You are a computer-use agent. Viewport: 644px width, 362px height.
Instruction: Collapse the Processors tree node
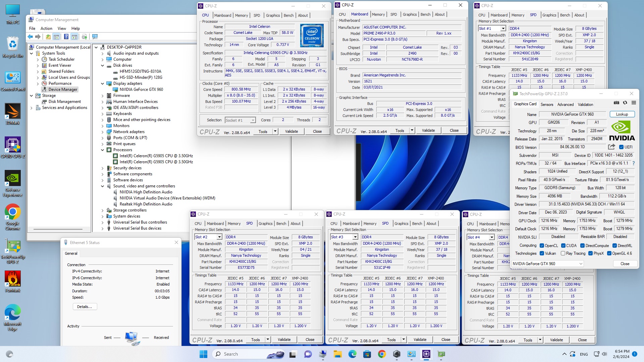point(102,150)
